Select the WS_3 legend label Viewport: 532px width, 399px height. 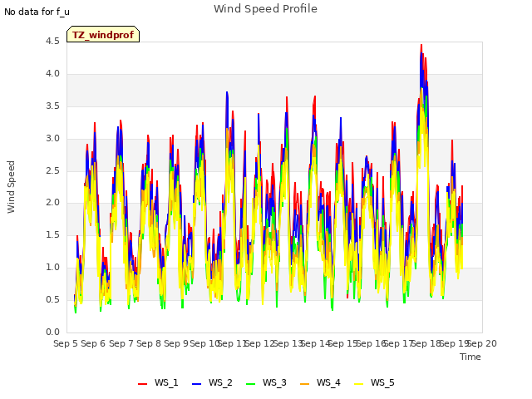click(x=274, y=382)
